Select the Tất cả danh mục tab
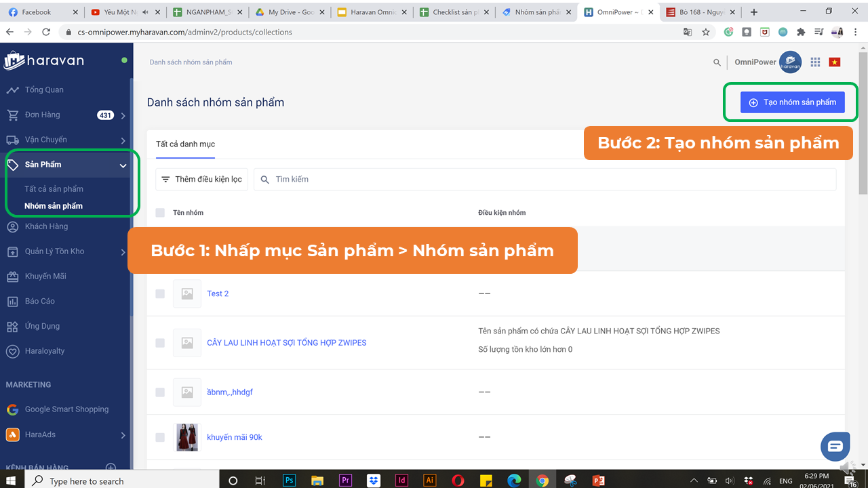 (185, 144)
